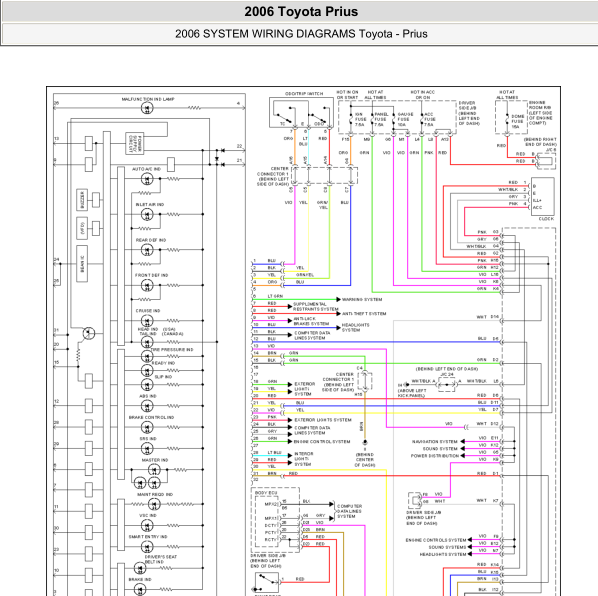The width and height of the screenshot is (598, 596).
Task: Click the "BODY ECU" label
Action: (266, 493)
